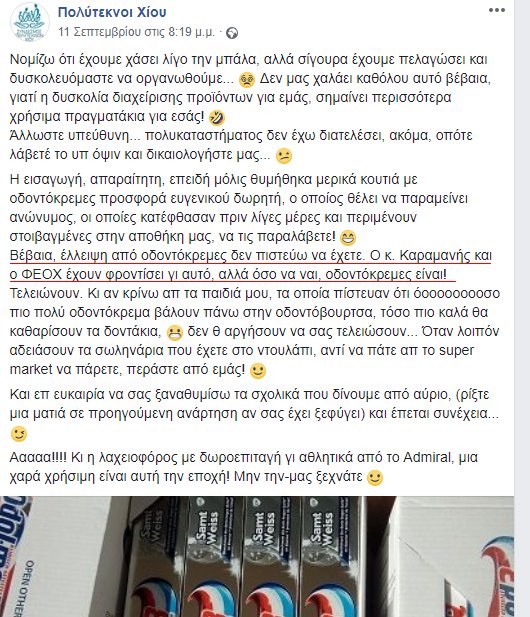Click the red-underlined sentence about Καραμανής
Image resolution: width=530 pixels, height=617 pixels.
pos(251,265)
